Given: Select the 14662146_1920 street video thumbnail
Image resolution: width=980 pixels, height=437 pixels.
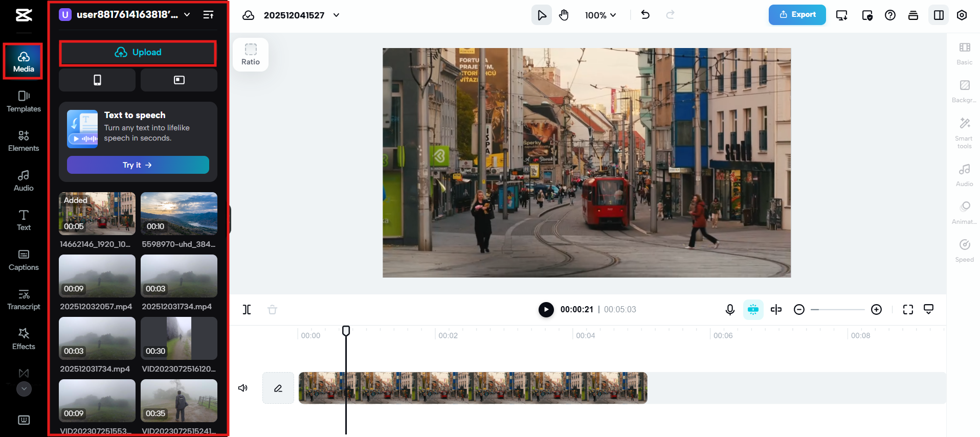Looking at the screenshot, I should pos(97,214).
